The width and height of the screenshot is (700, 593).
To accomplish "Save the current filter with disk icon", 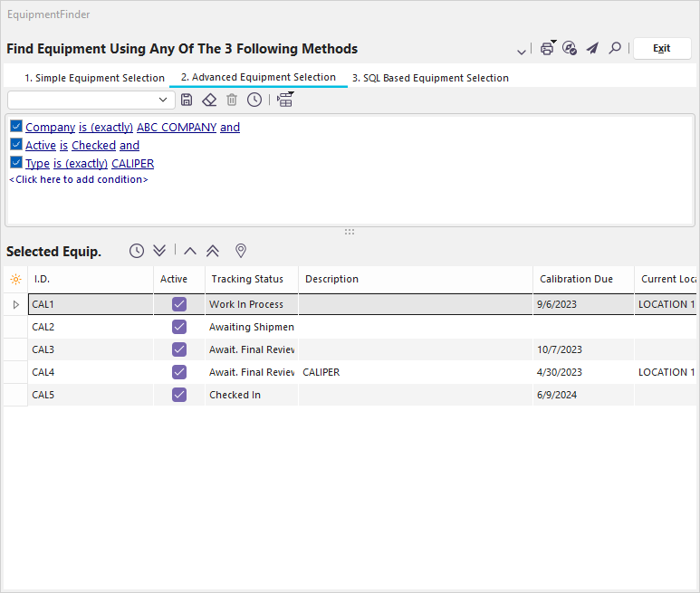I will click(x=187, y=100).
